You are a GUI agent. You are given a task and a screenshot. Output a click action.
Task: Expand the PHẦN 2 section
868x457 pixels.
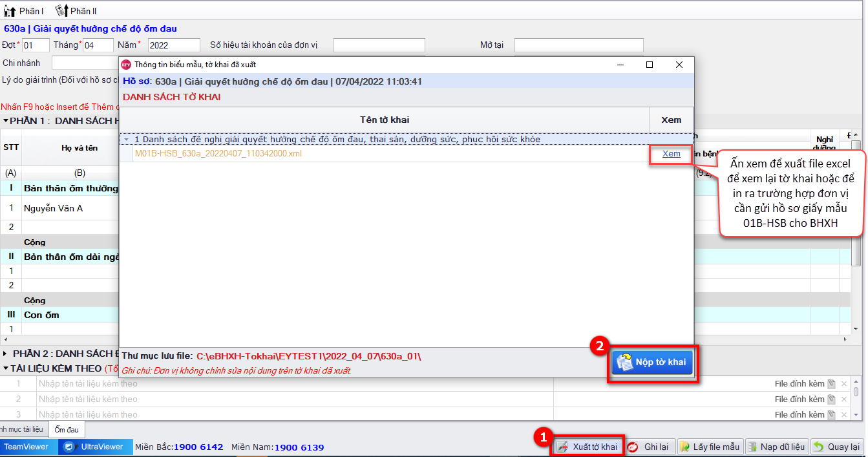(x=6, y=354)
